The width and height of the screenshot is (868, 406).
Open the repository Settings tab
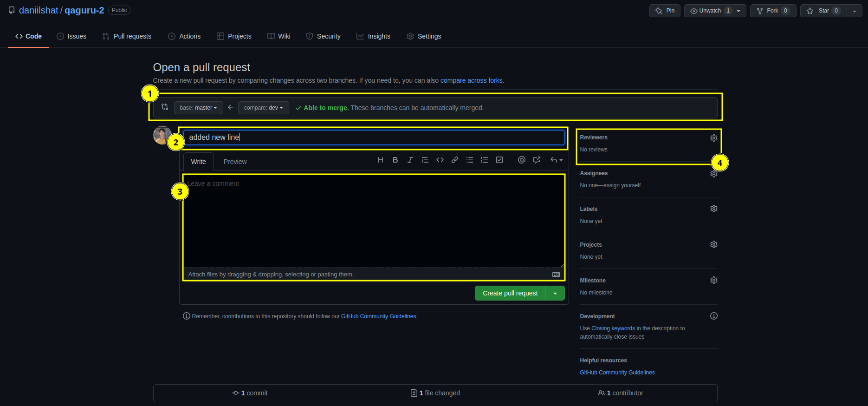pyautogui.click(x=424, y=36)
